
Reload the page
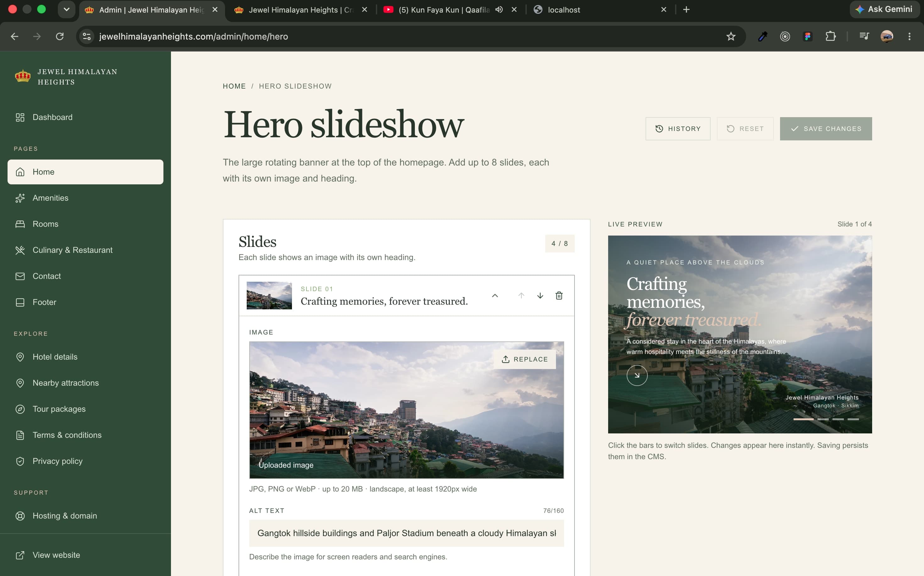click(59, 36)
